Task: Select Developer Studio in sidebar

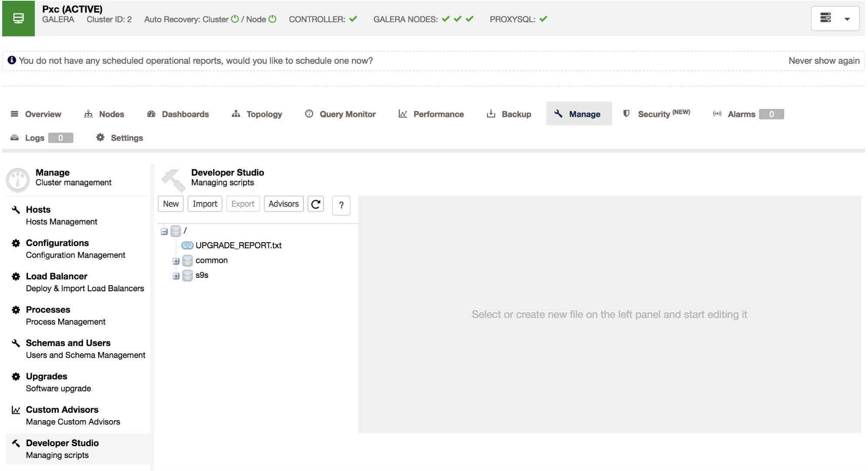Action: tap(78, 449)
